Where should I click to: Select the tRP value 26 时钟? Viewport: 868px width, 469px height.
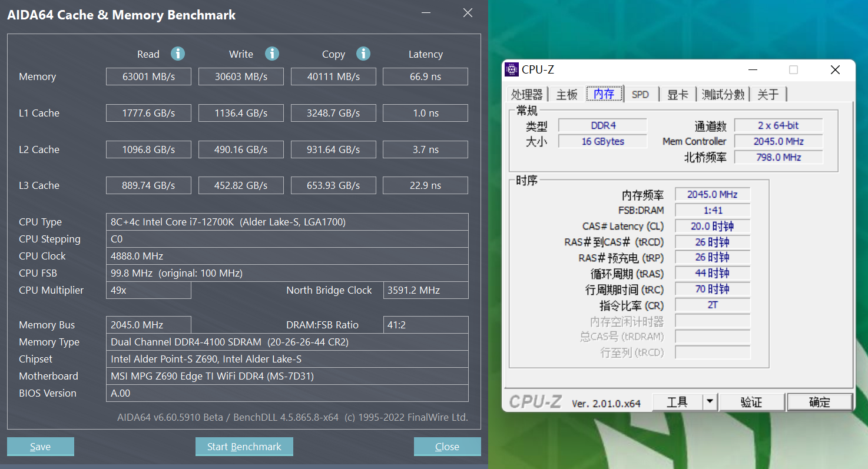click(713, 257)
